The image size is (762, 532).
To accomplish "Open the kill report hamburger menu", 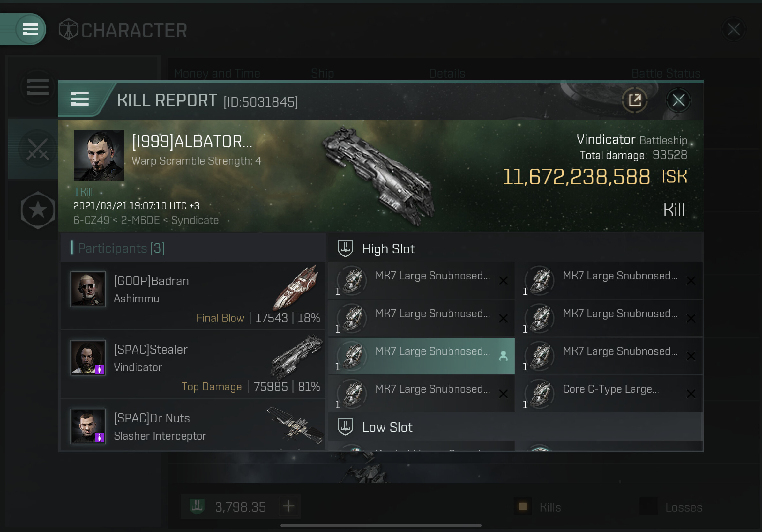I will click(x=80, y=99).
